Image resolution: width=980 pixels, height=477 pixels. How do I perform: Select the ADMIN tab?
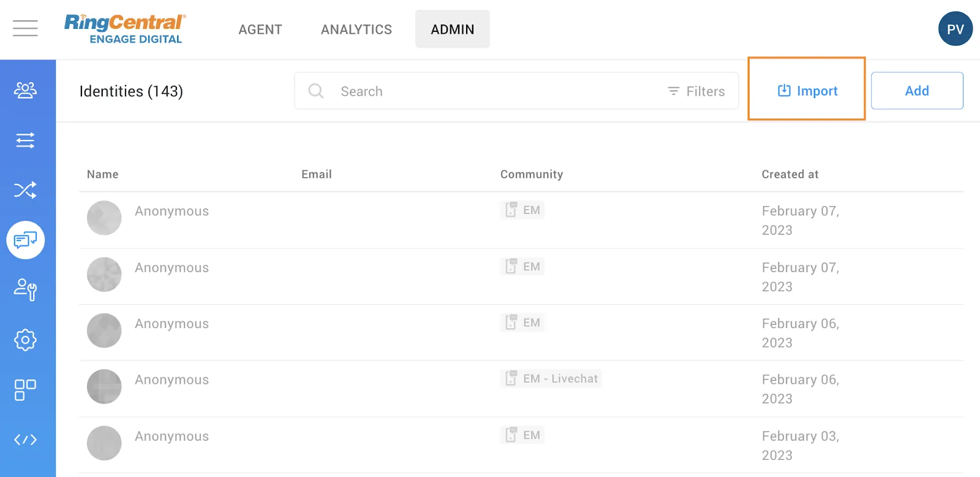pyautogui.click(x=452, y=29)
